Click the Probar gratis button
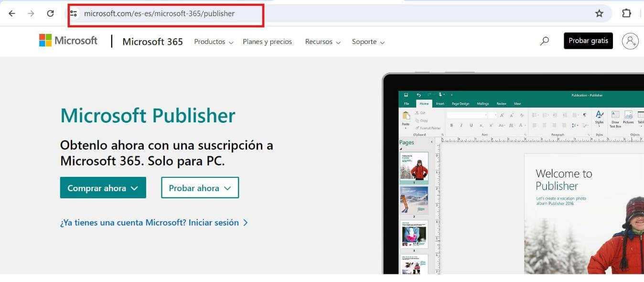Viewport: 644px width, 282px height. [588, 41]
